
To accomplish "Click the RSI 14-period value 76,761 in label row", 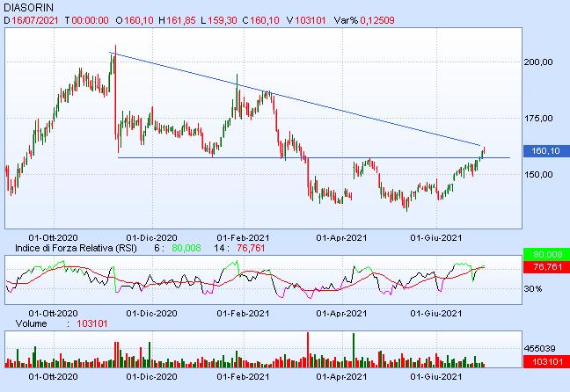I will point(251,249).
